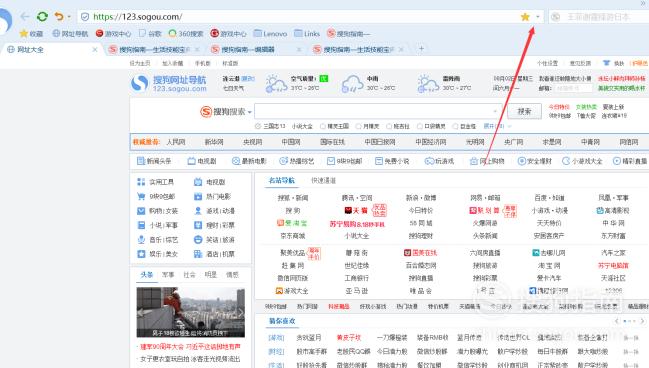Viewport: 649px width, 368px height.
Task: Expand the undo history dropdown arrow
Action: (x=69, y=17)
